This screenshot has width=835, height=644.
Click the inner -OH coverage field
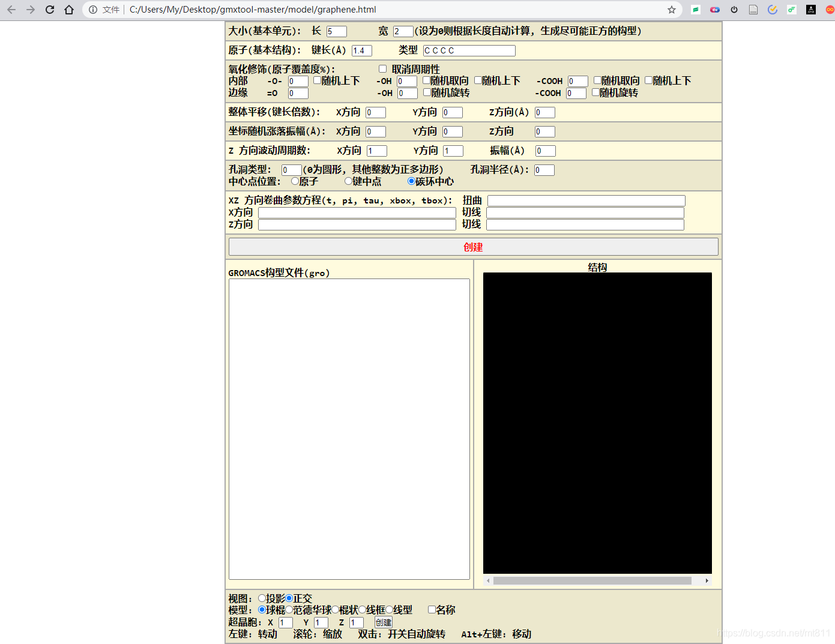[407, 81]
